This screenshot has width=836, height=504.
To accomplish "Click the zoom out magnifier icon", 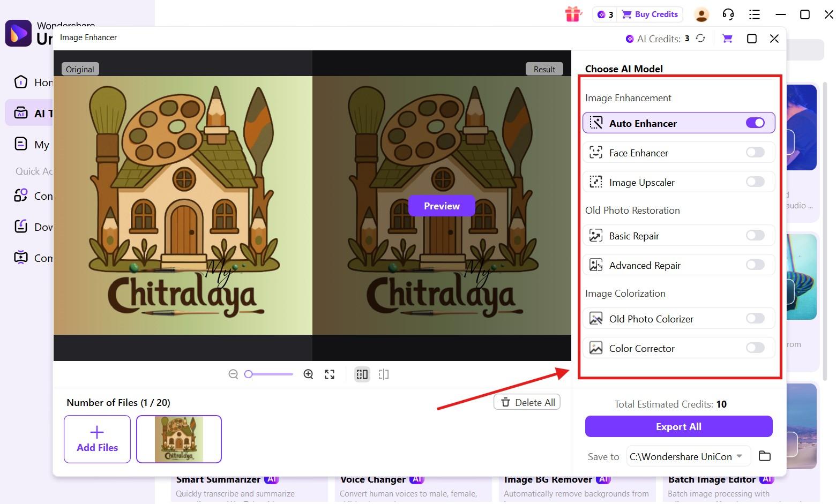I will (233, 374).
